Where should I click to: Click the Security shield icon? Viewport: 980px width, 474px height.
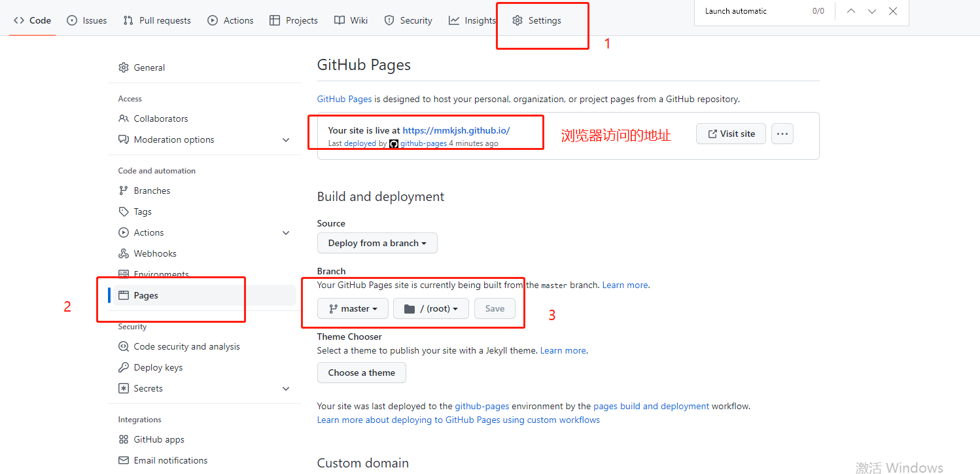pos(389,20)
